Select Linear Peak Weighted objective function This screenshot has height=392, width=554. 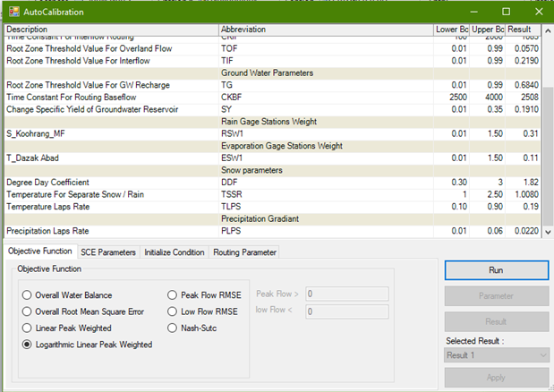pos(28,328)
